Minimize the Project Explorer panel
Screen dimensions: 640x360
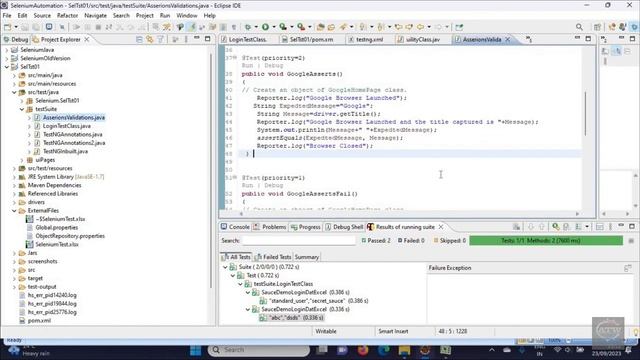pos(197,38)
